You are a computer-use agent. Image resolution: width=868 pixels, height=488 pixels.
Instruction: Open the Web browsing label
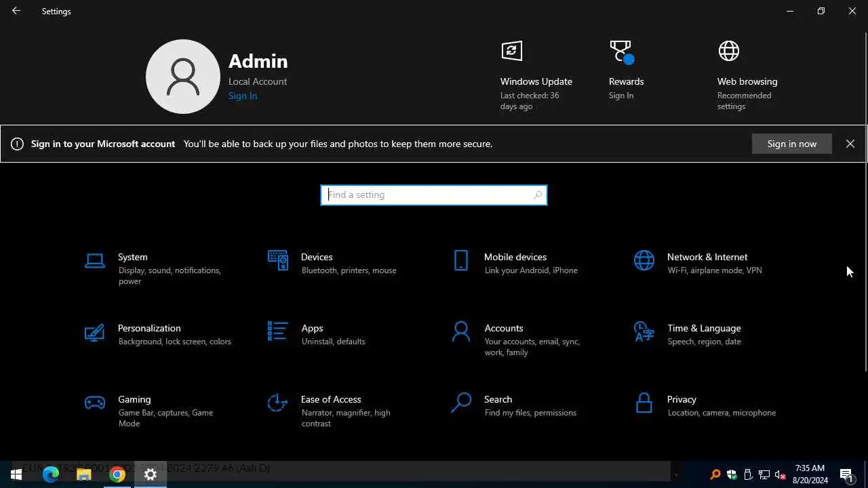point(747,81)
